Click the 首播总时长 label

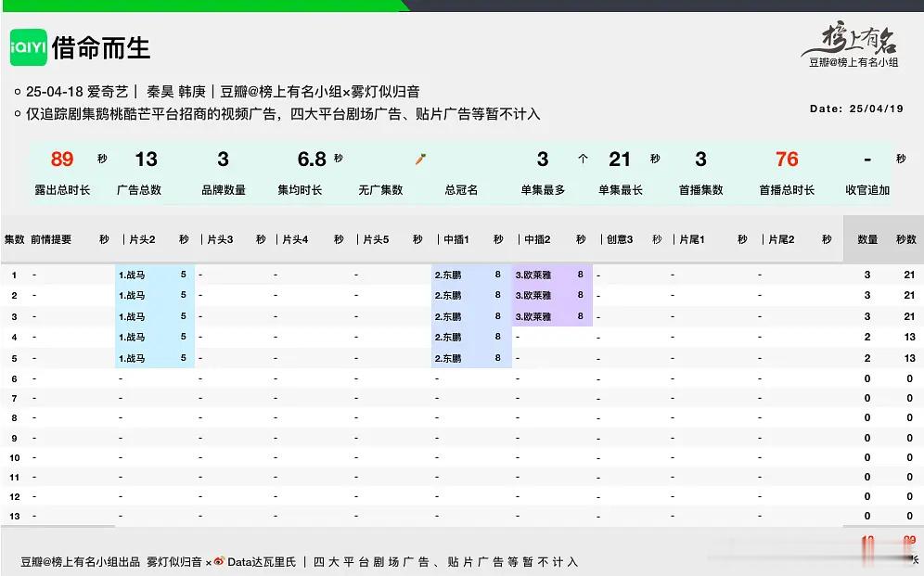click(x=787, y=189)
